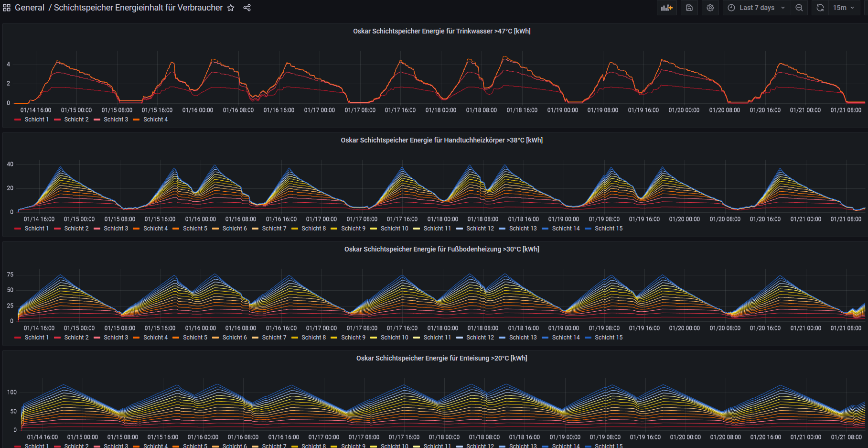The image size is (868, 448).
Task: Toggle Schicht 2 in Fußbodenheizung legend
Action: (76, 338)
